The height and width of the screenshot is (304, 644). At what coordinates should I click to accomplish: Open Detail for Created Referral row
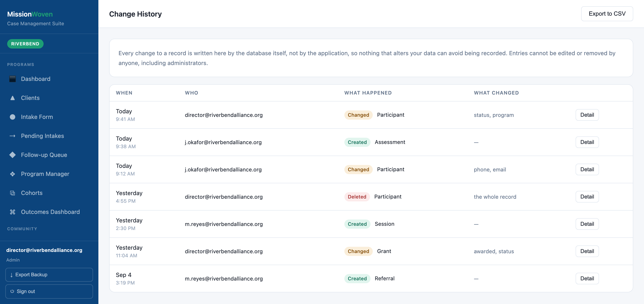(587, 279)
